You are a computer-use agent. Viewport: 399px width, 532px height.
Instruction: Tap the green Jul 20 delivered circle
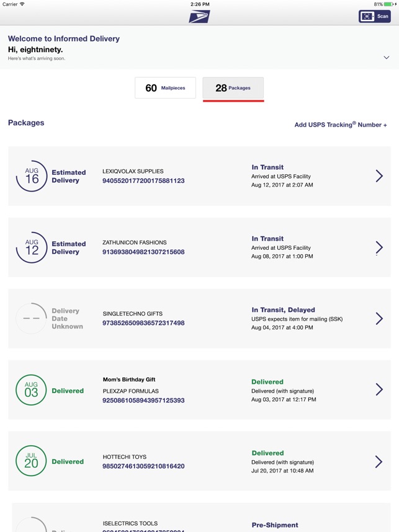pos(32,461)
